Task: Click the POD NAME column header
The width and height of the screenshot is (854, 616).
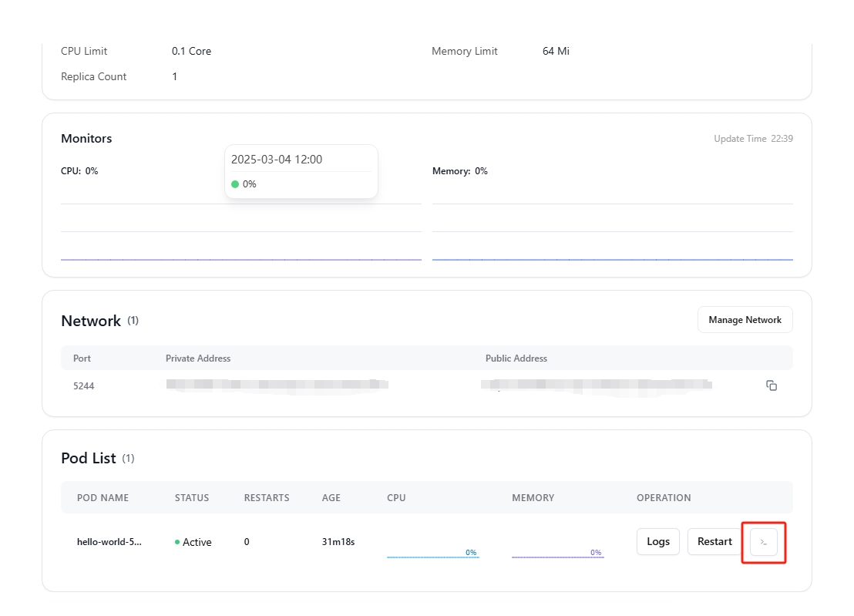Action: point(103,498)
